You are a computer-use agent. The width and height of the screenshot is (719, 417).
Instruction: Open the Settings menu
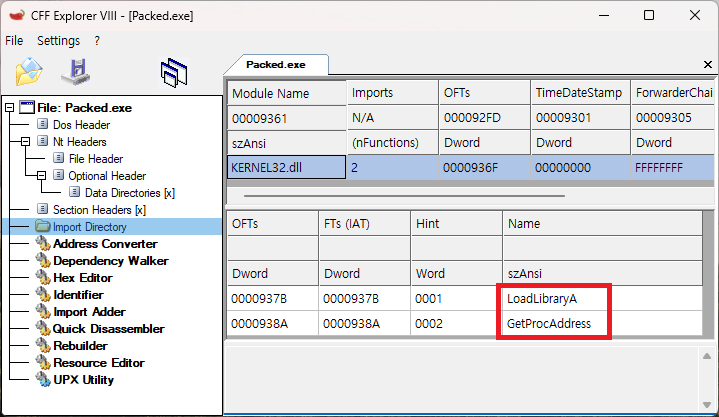(x=58, y=41)
